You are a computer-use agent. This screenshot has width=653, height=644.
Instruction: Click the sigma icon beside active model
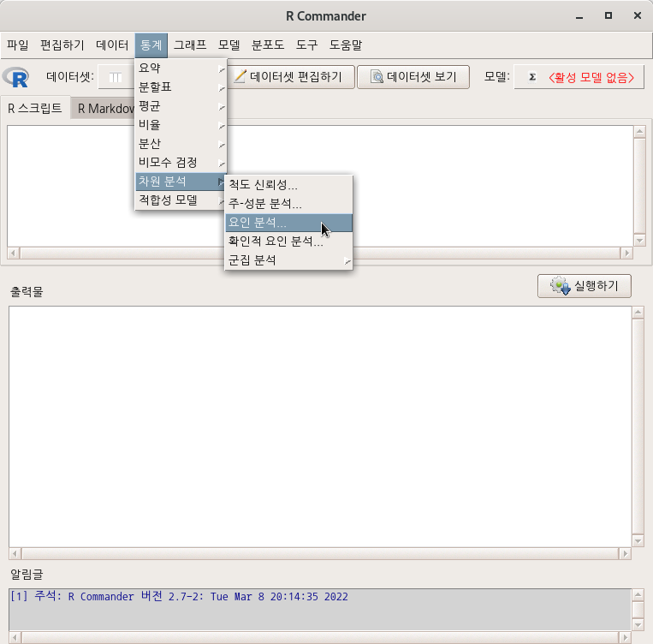pos(531,77)
